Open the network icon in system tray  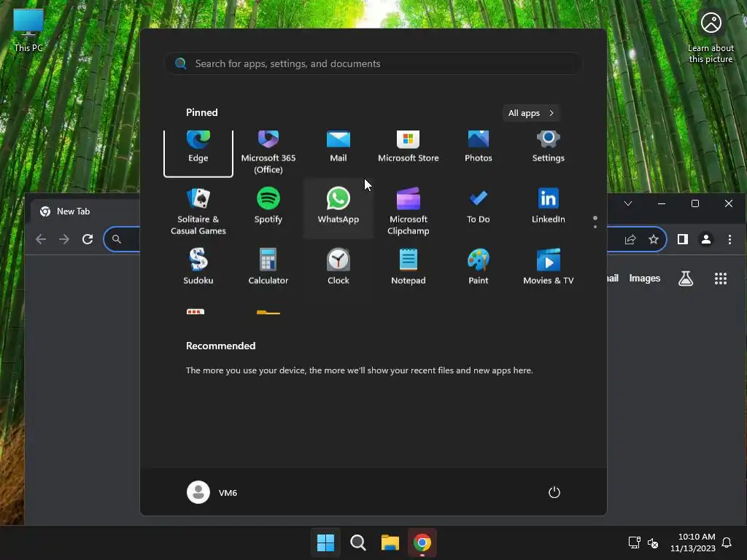point(634,542)
